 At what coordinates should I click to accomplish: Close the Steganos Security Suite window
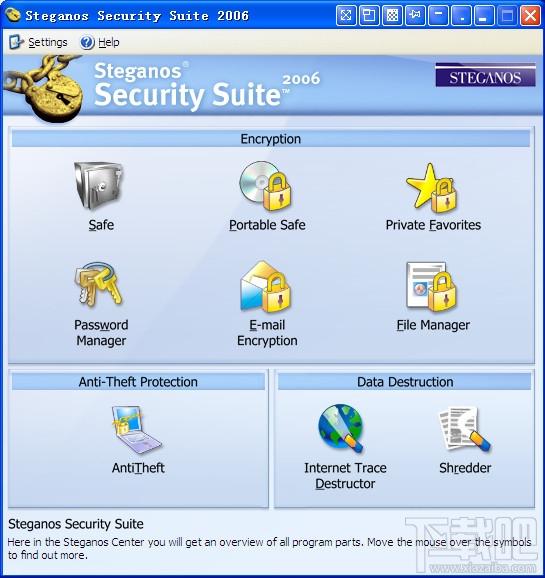[x=530, y=15]
